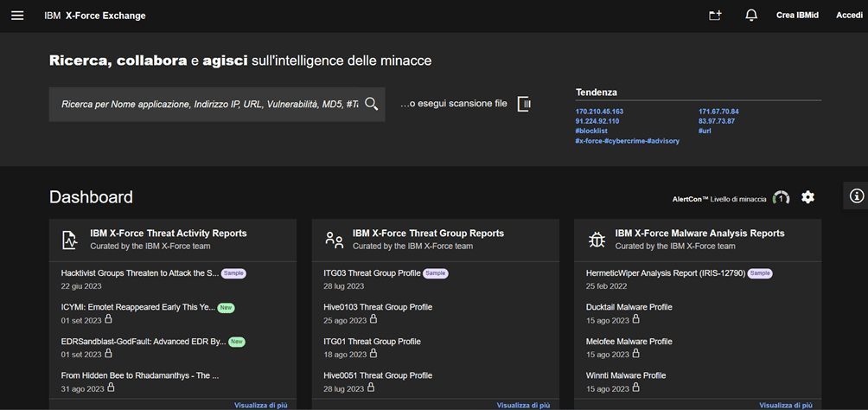
Task: Open Hacktivist Groups Threaten report
Action: tap(139, 273)
